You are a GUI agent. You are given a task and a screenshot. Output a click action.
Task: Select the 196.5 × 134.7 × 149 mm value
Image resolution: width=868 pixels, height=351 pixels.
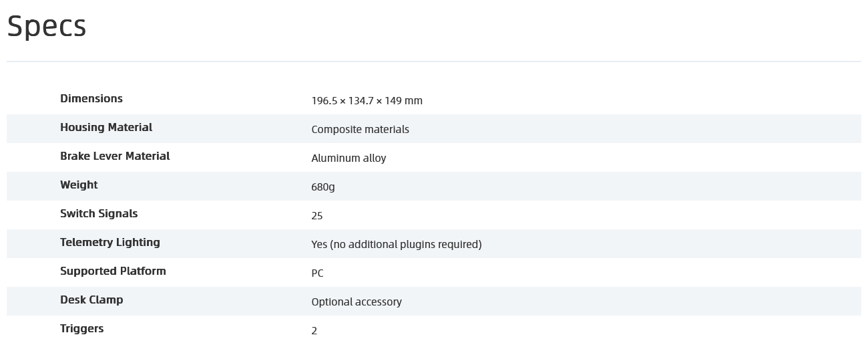367,101
